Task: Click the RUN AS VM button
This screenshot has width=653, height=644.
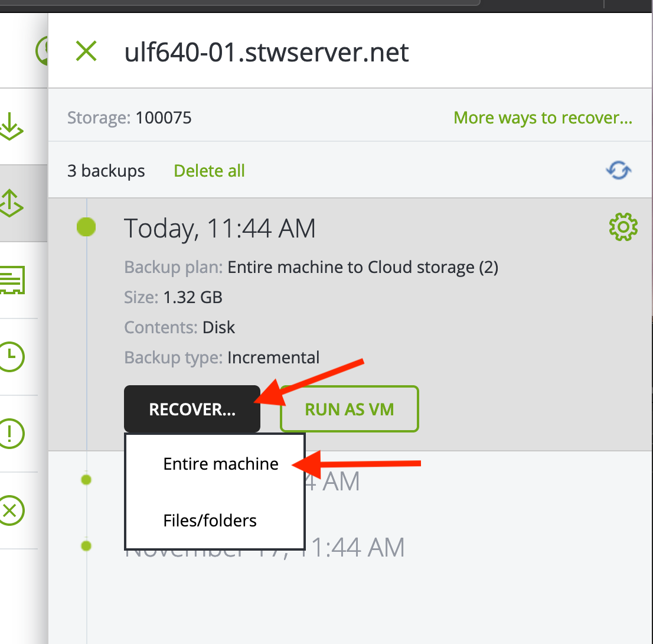Action: pyautogui.click(x=350, y=409)
